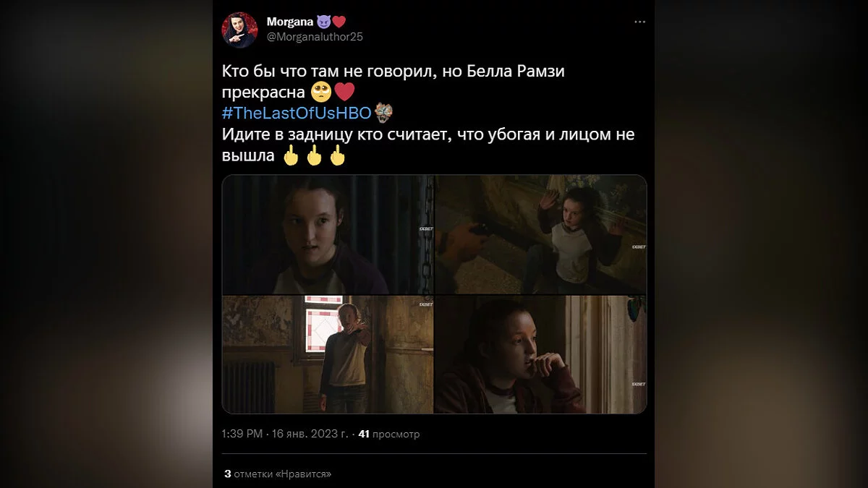
Task: Open the 3 отметки «Нравится» likes list
Action: [278, 474]
